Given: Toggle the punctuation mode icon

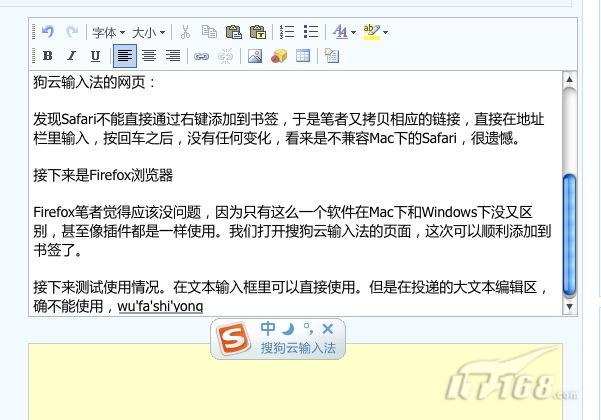Looking at the screenshot, I should click(x=309, y=329).
